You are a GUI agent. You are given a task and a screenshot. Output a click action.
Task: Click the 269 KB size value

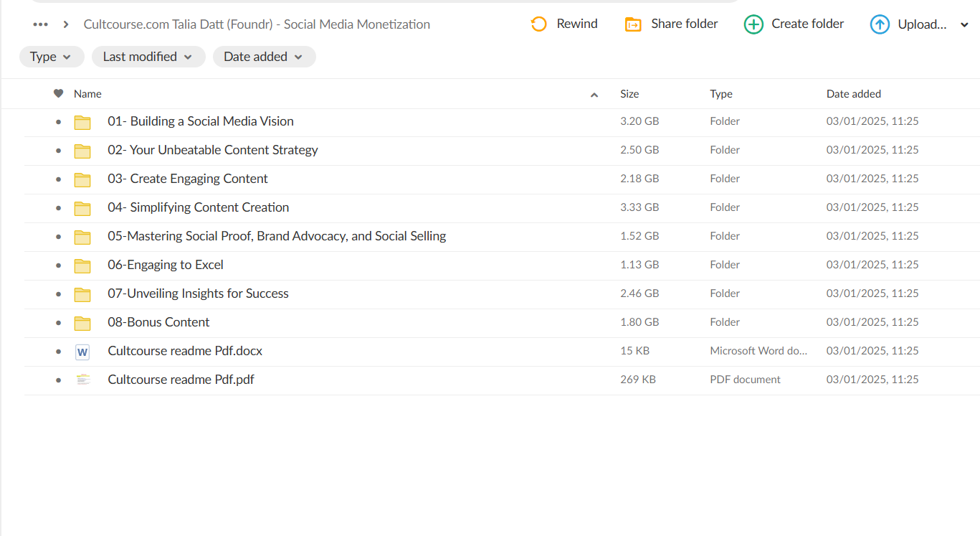tap(638, 380)
